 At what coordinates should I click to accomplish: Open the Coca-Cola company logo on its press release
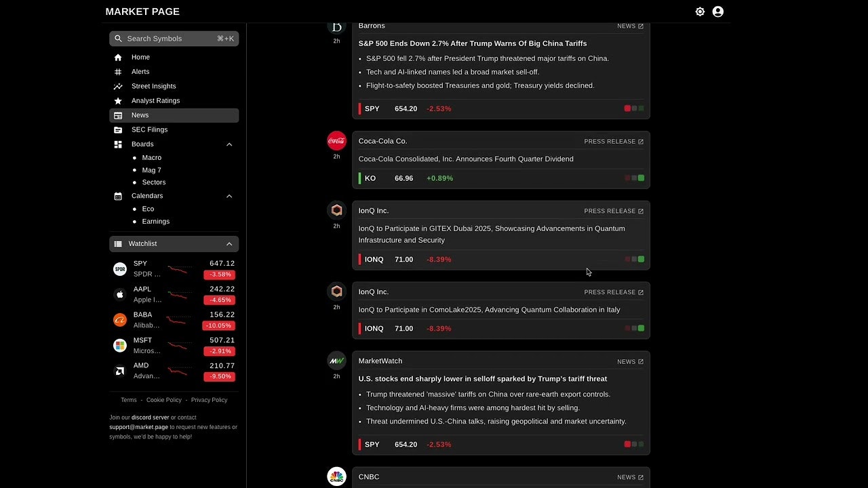[337, 140]
